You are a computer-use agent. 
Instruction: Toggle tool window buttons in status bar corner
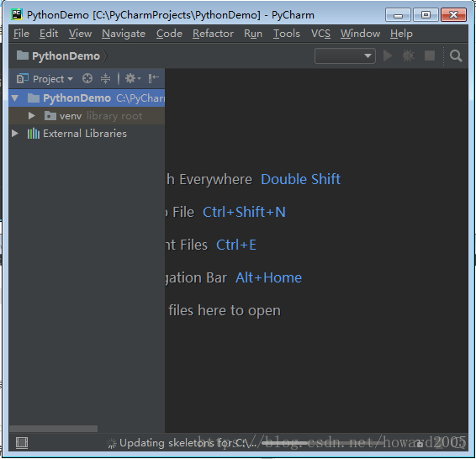[x=22, y=443]
